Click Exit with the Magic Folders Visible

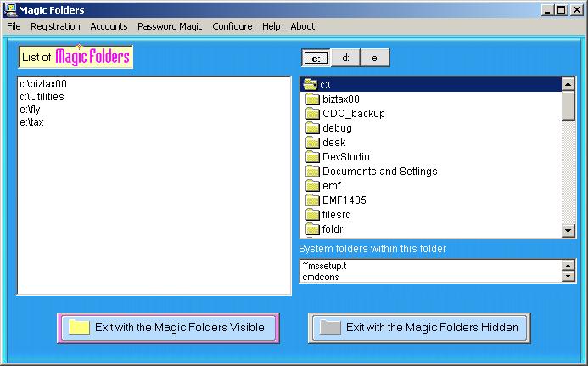[x=168, y=328]
